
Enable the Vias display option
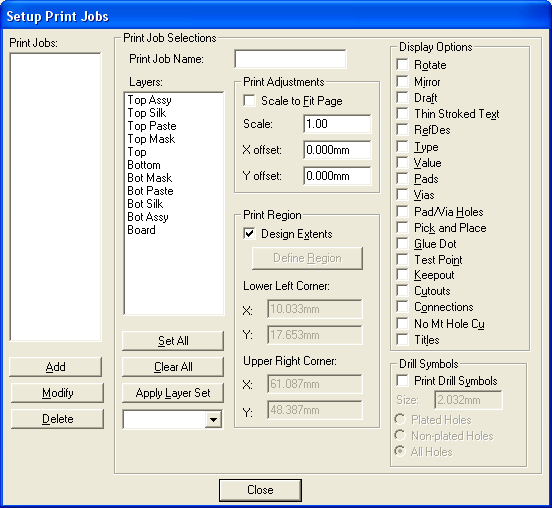coord(402,194)
